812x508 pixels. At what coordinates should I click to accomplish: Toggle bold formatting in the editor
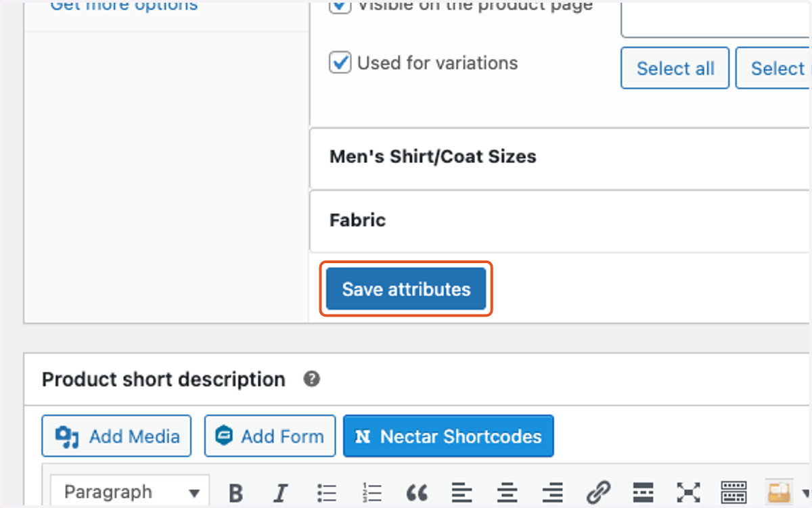point(235,492)
